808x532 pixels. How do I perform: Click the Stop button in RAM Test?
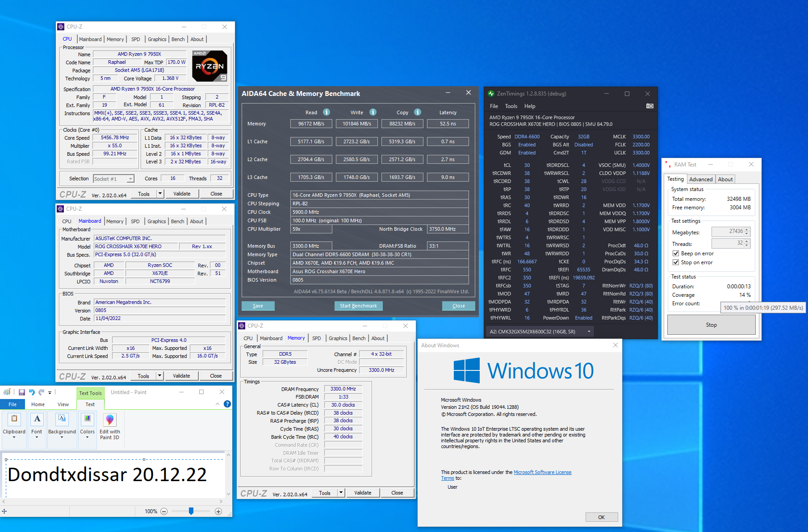tap(711, 325)
